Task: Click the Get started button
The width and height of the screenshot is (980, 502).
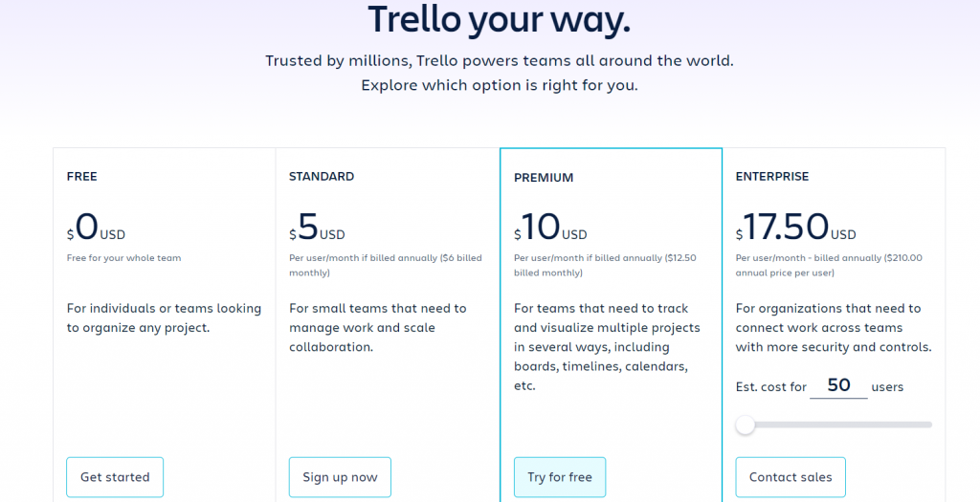Action: pyautogui.click(x=115, y=477)
